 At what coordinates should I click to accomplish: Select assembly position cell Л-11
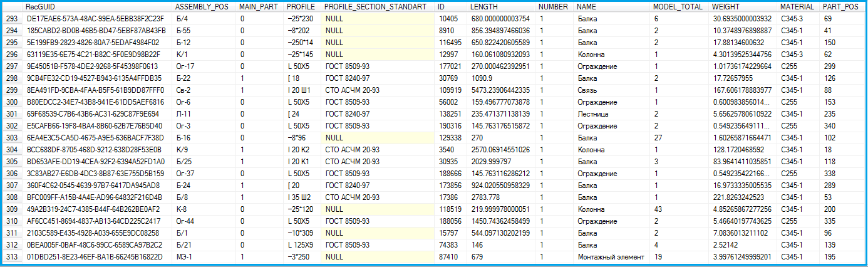[x=205, y=114]
